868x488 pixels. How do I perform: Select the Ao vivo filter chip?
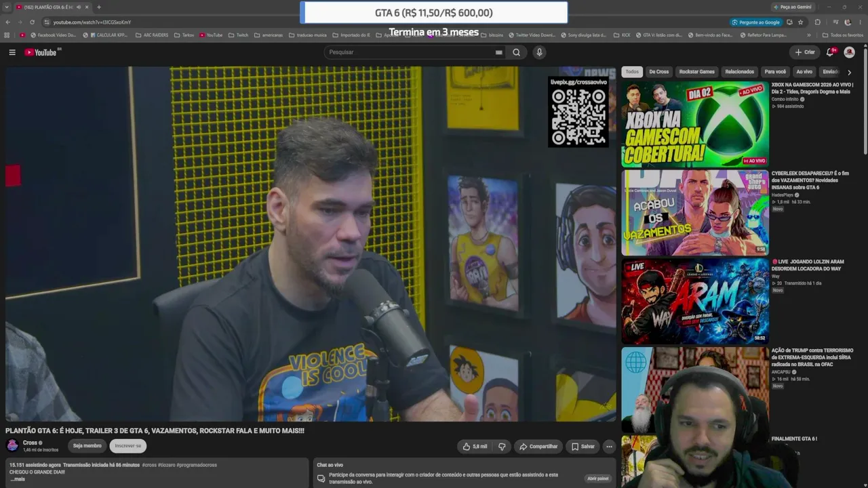pos(804,72)
